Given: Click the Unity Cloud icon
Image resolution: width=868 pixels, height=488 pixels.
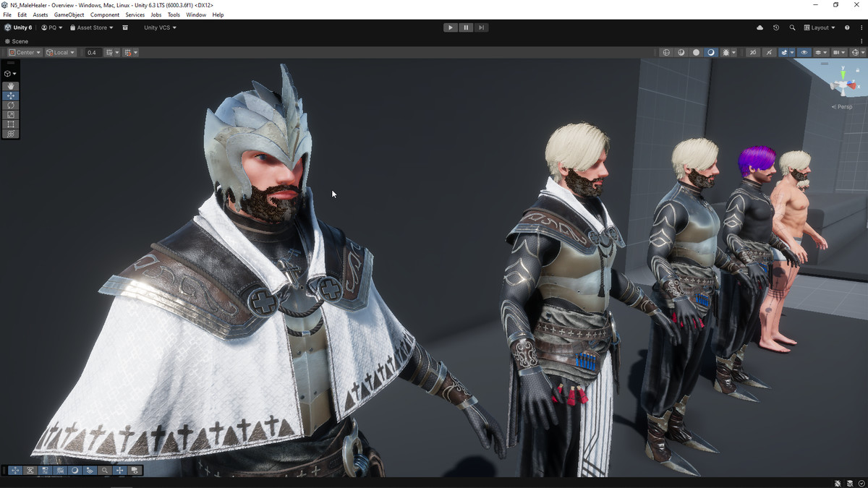Looking at the screenshot, I should [759, 27].
